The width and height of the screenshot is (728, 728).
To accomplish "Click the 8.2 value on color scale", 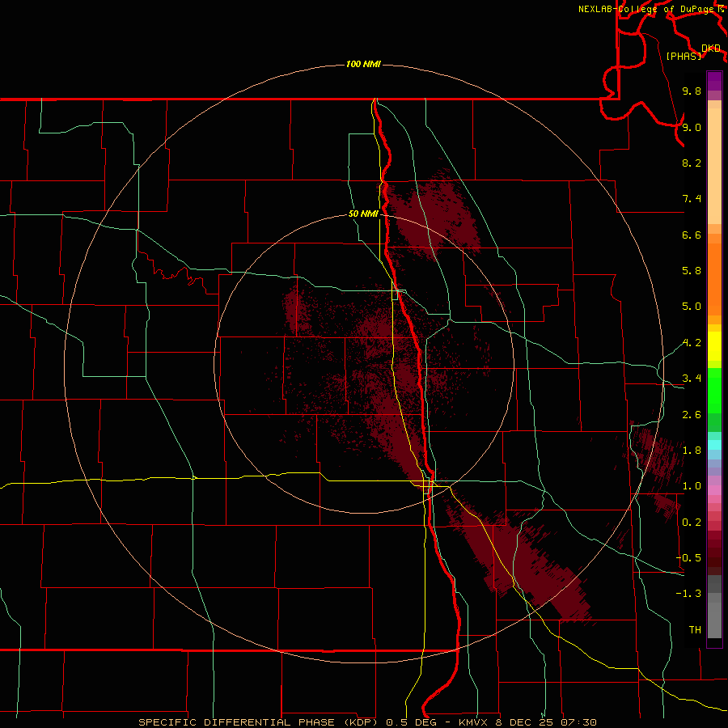I will [x=692, y=163].
